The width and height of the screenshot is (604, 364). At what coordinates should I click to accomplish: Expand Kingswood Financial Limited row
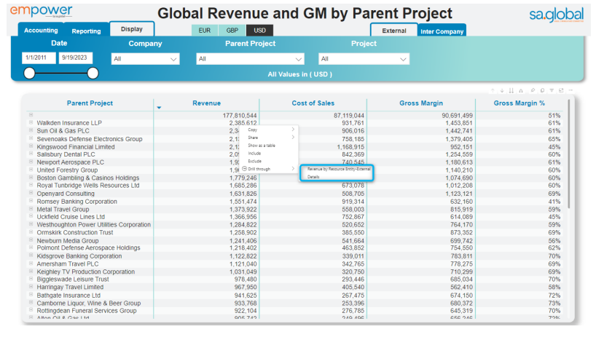click(x=31, y=146)
